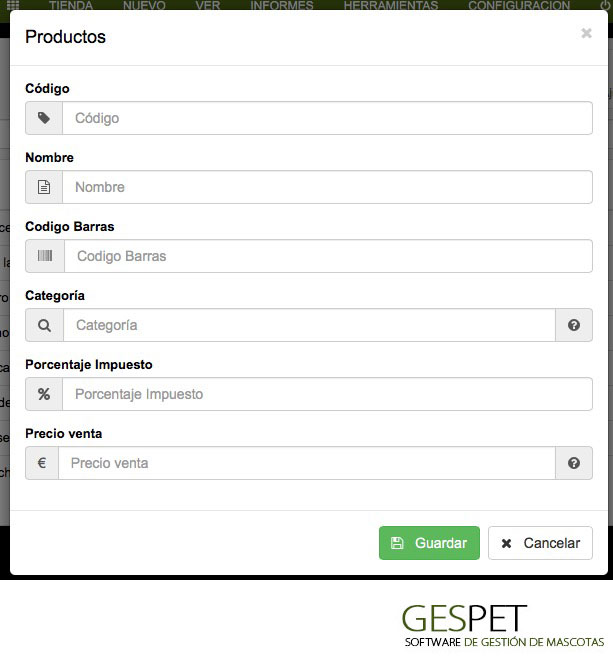Open the HERRAMIENTAS menu
Viewport: 613px width, 658px height.
[391, 5]
